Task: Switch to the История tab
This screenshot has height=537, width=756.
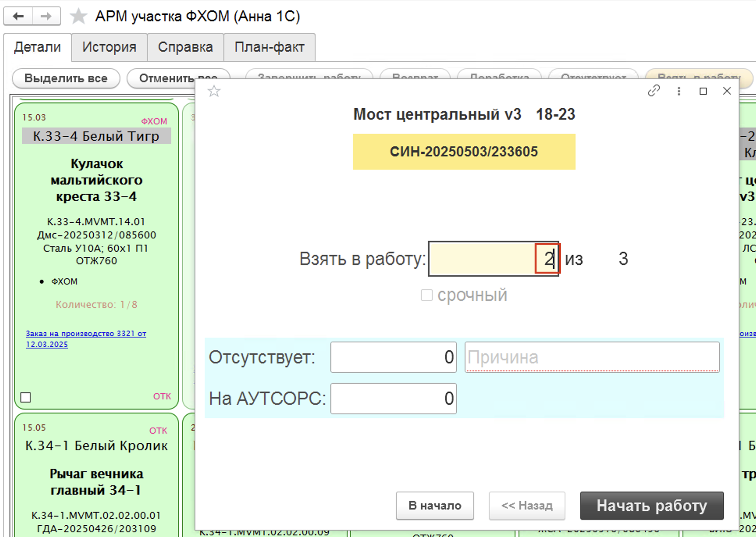Action: (109, 47)
